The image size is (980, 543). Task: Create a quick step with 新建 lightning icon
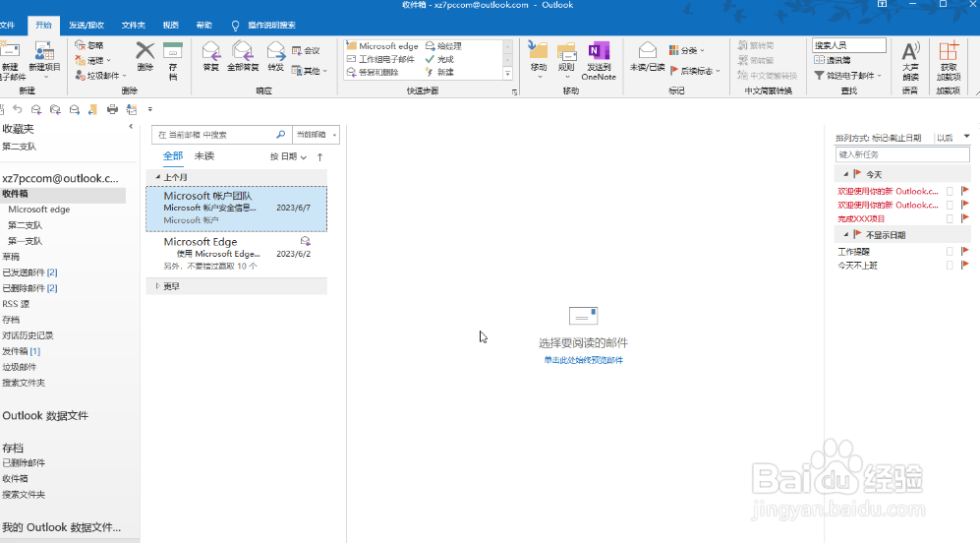pyautogui.click(x=439, y=72)
